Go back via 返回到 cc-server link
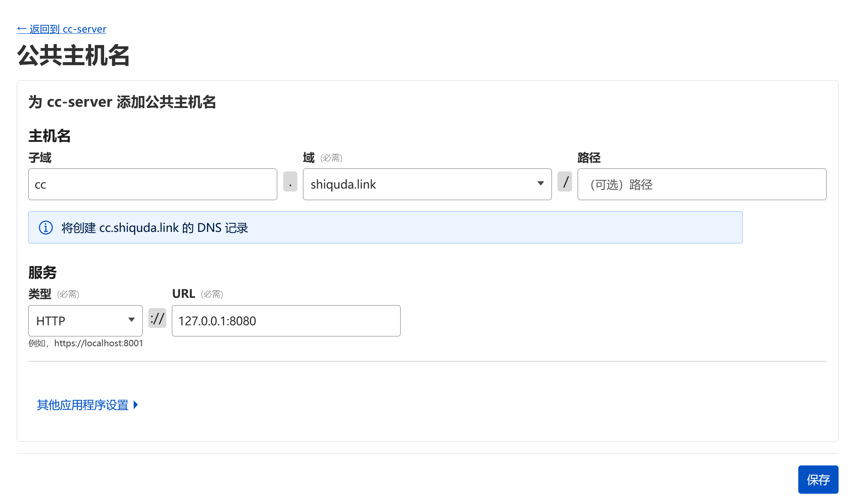 pos(62,29)
